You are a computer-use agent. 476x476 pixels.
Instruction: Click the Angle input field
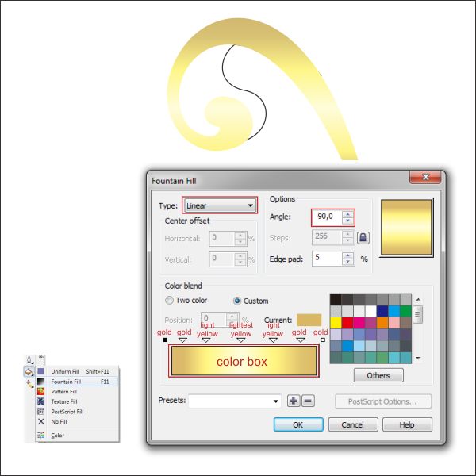point(326,216)
